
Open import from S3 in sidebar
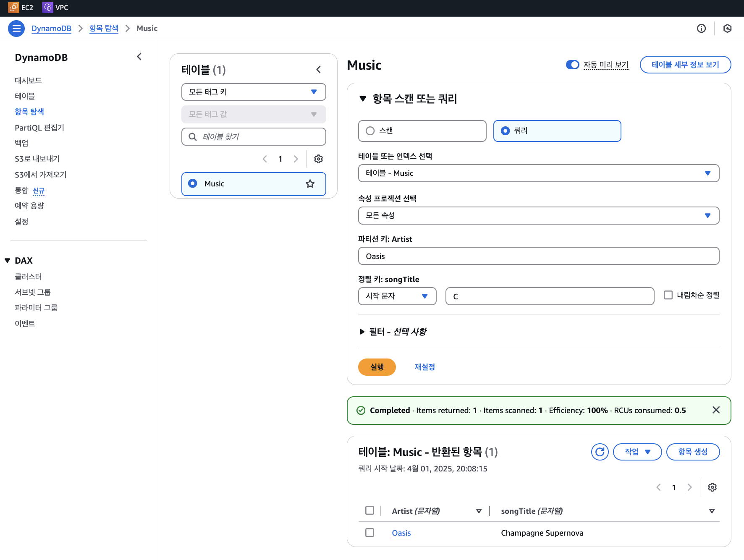pyautogui.click(x=41, y=175)
